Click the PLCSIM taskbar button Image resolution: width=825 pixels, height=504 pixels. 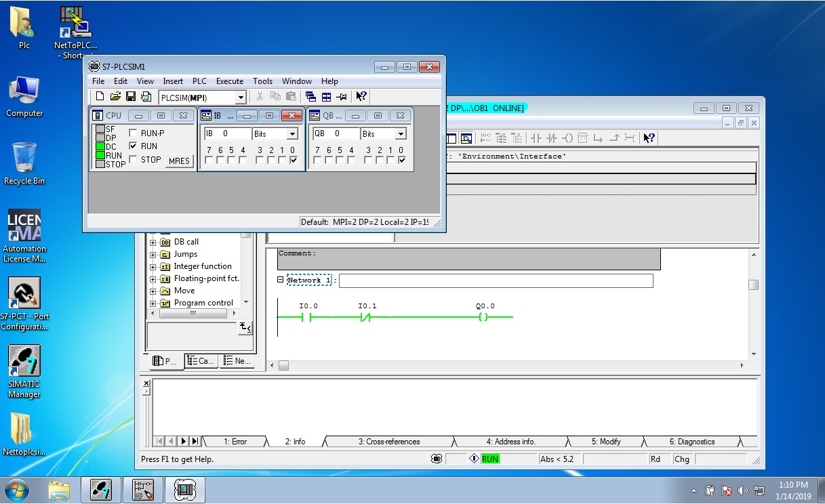coord(185,489)
